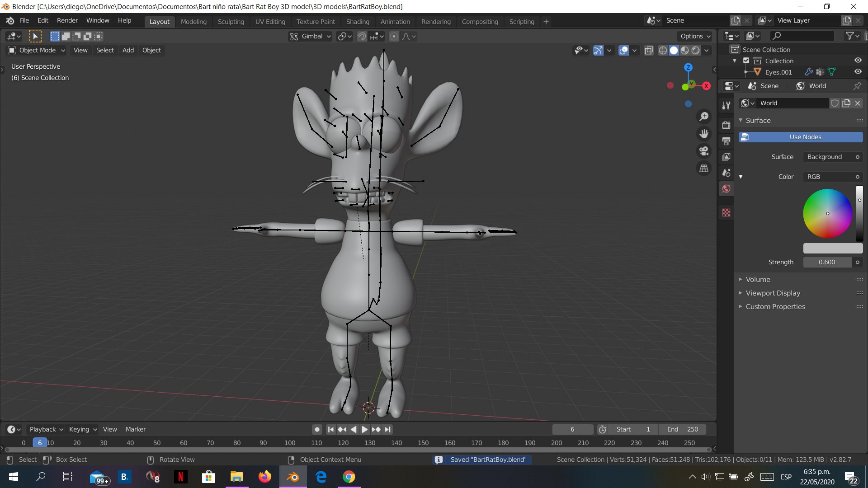Toggle show overlays button
This screenshot has height=488, width=868.
[623, 50]
